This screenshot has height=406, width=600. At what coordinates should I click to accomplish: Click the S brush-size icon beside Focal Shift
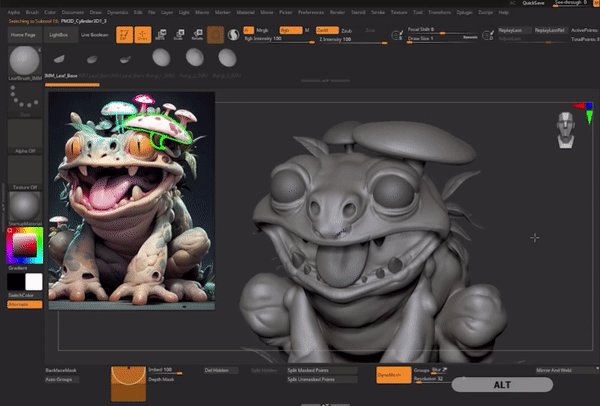[398, 35]
